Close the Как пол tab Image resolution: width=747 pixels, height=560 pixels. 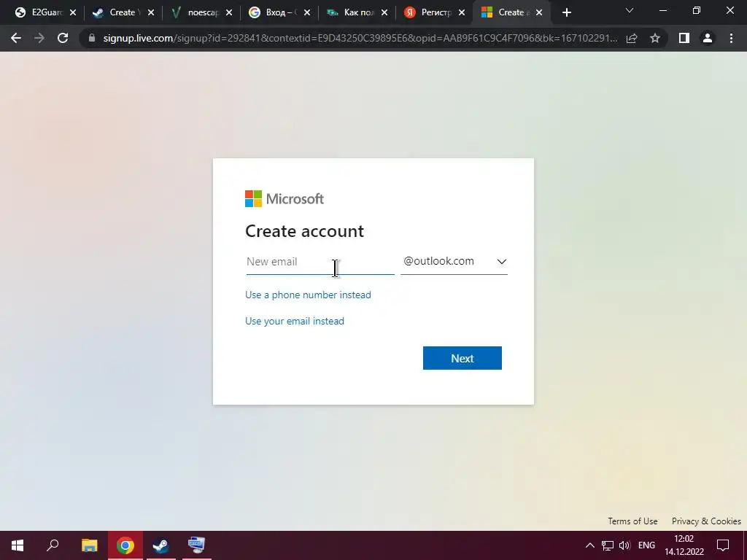click(x=384, y=13)
